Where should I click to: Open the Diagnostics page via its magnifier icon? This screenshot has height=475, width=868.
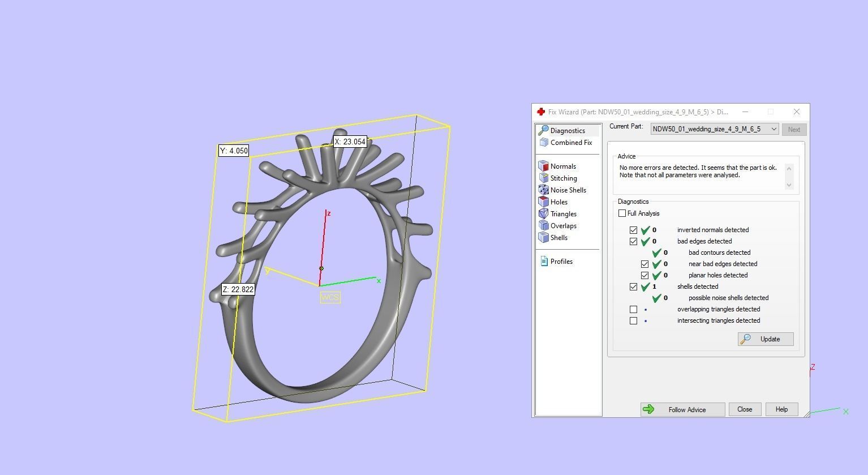click(543, 130)
